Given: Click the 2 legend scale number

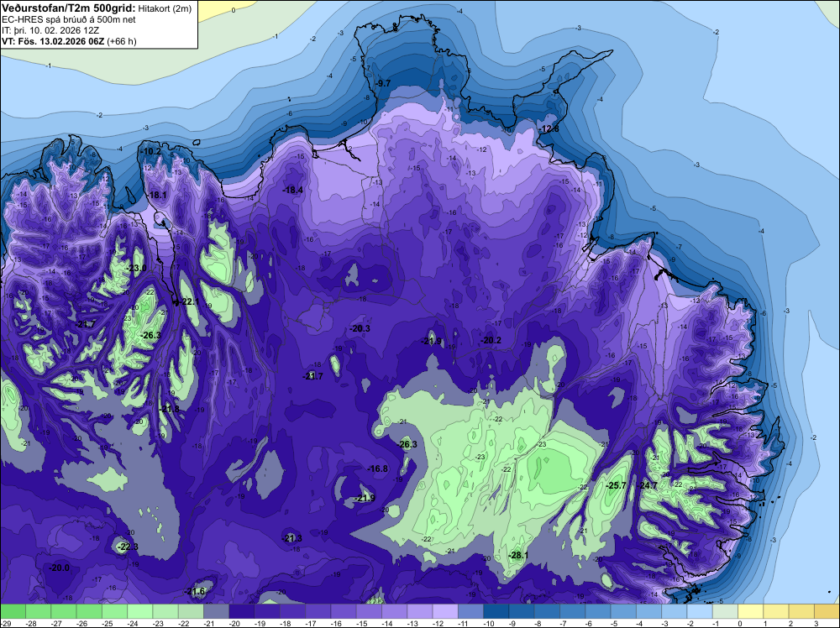Looking at the screenshot, I should 791,623.
